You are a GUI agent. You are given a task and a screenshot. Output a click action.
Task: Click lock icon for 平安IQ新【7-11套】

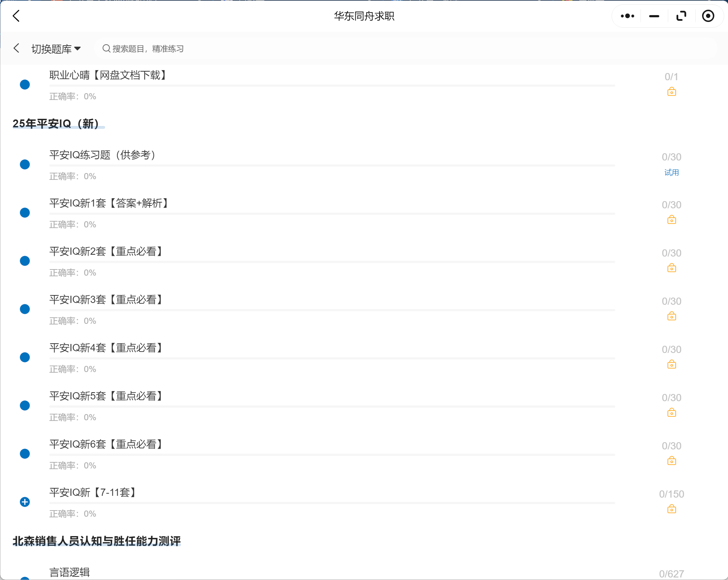pos(671,509)
